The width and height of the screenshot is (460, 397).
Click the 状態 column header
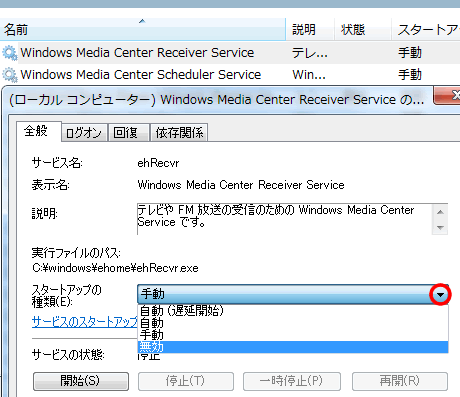coord(362,30)
